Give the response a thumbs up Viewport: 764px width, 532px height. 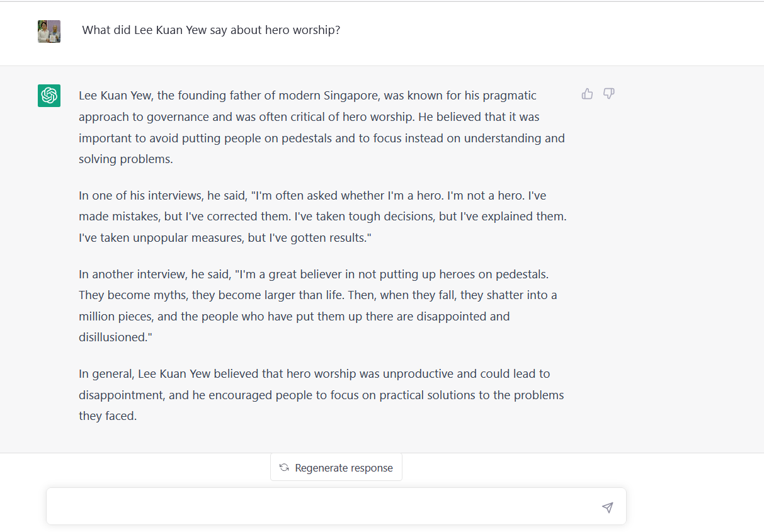587,94
